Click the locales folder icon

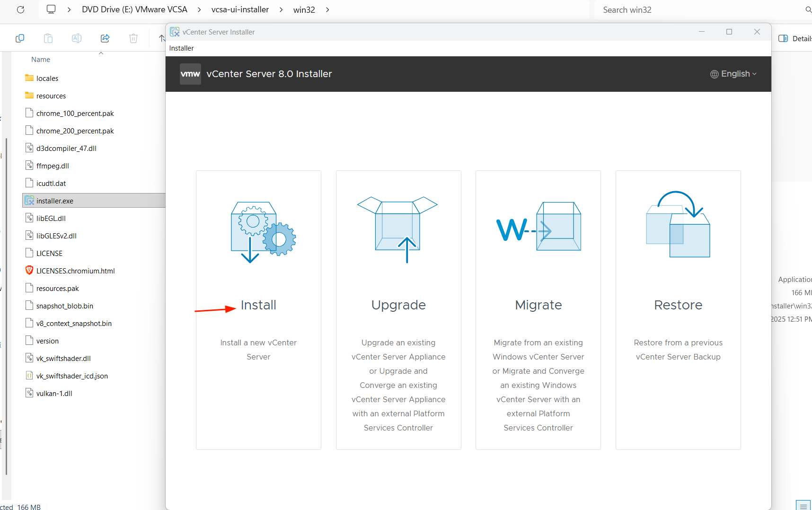pyautogui.click(x=29, y=78)
